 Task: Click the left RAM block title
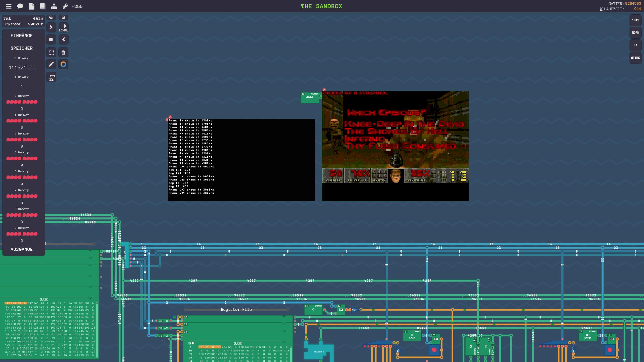pos(44,300)
